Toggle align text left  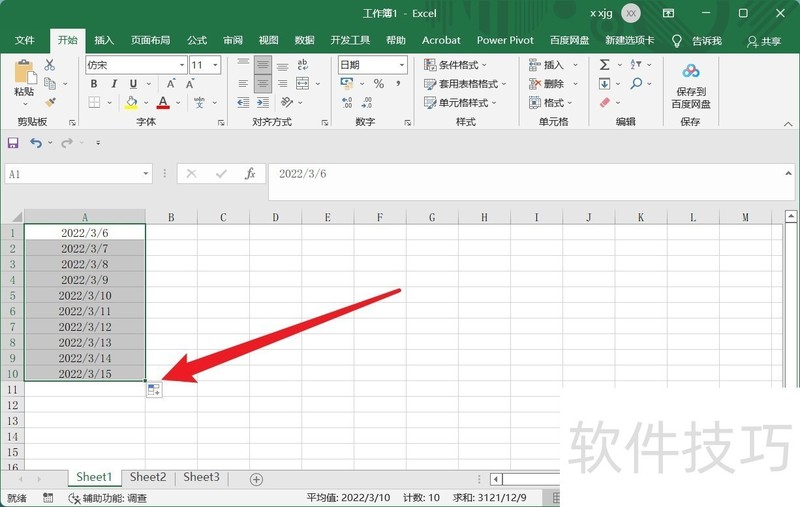click(x=243, y=84)
